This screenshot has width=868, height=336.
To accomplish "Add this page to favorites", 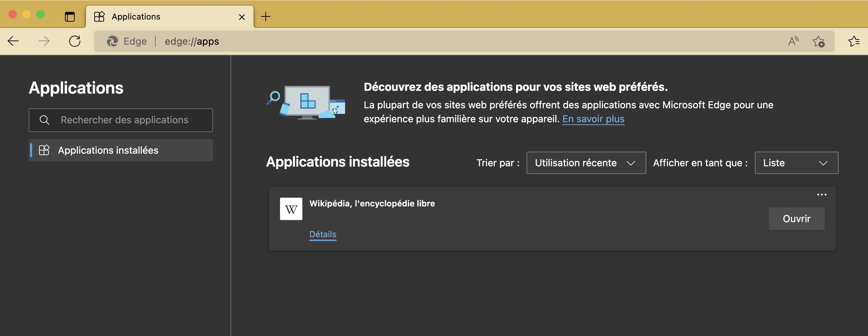I will (x=819, y=41).
